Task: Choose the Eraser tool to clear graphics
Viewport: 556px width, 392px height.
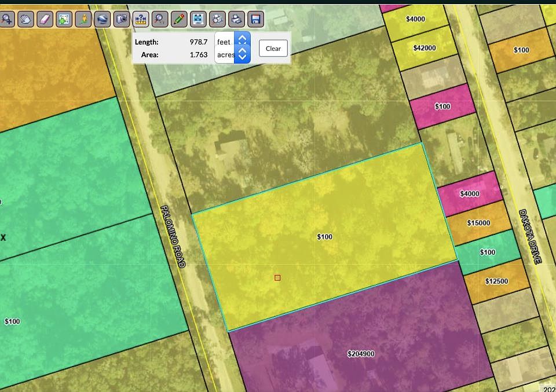Action: click(45, 19)
